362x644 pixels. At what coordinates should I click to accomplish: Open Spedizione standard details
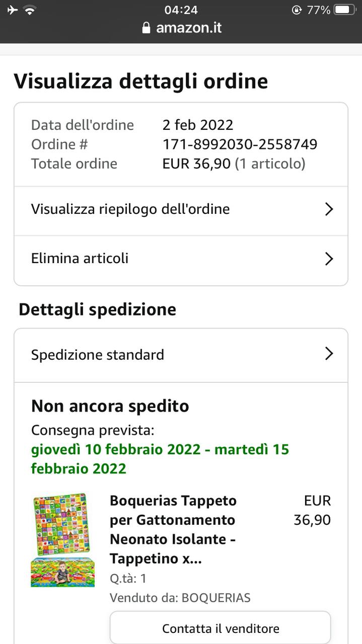[x=98, y=355]
